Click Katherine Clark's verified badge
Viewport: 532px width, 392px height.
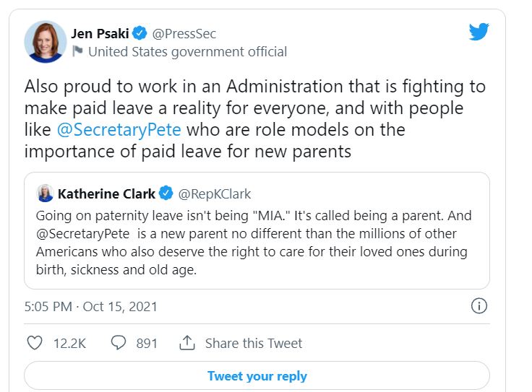point(166,193)
